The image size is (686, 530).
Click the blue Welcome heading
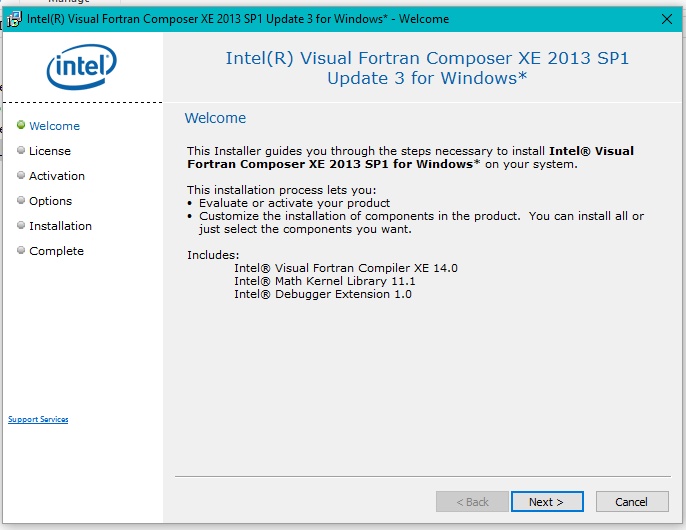pyautogui.click(x=215, y=118)
